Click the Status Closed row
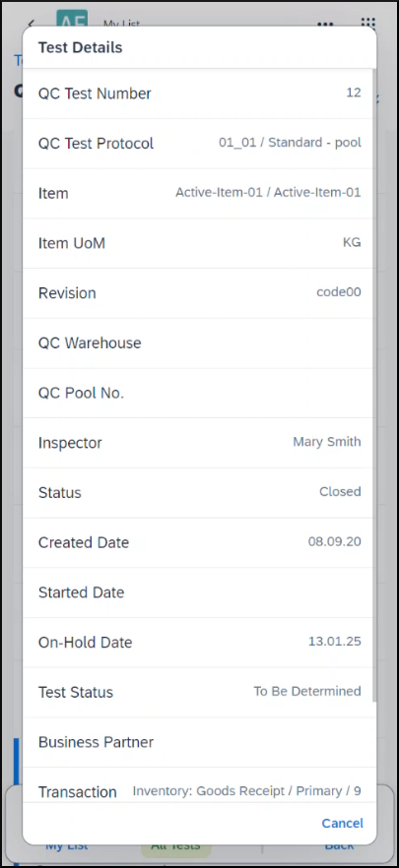The height and width of the screenshot is (868, 399). pos(198,493)
